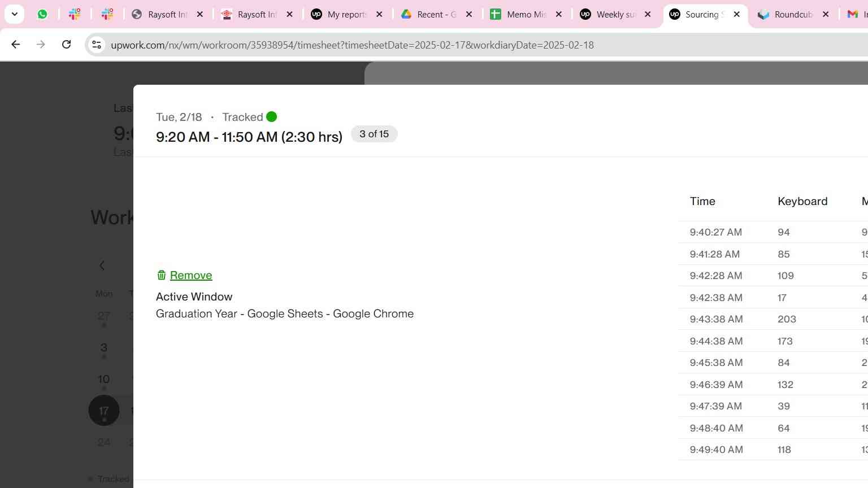868x488 pixels.
Task: Select the 9:42:28 AM activity row
Action: pos(773,276)
